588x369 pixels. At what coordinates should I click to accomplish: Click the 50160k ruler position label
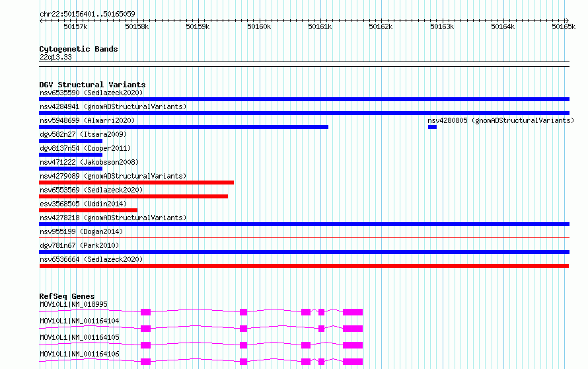click(x=259, y=26)
